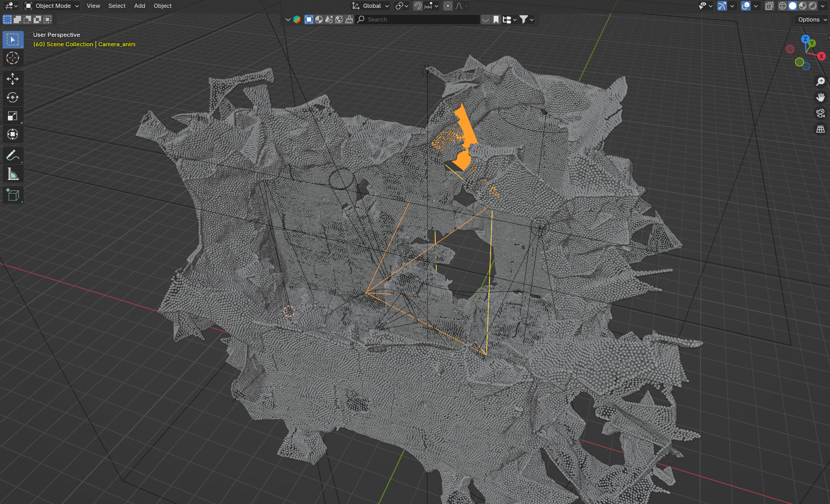Set selection mode to extend
The image size is (830, 504).
17,19
